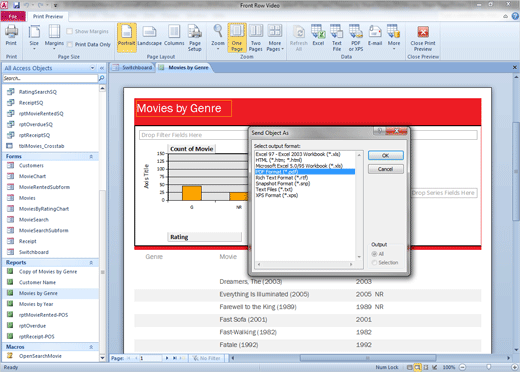Click the Save icon in quick access toolbar
This screenshot has width=520, height=372.
[x=16, y=5]
